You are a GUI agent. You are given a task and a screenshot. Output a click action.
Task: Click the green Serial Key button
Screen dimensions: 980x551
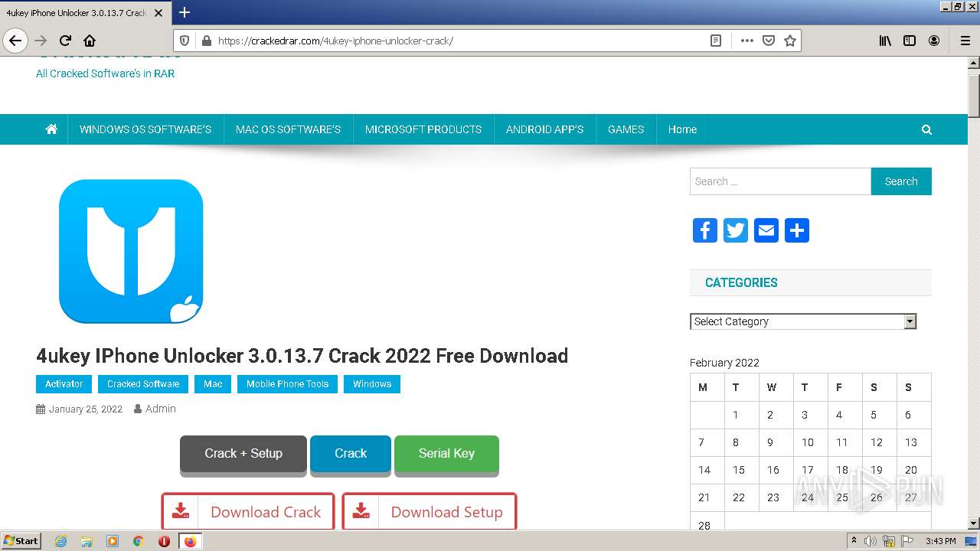[446, 453]
